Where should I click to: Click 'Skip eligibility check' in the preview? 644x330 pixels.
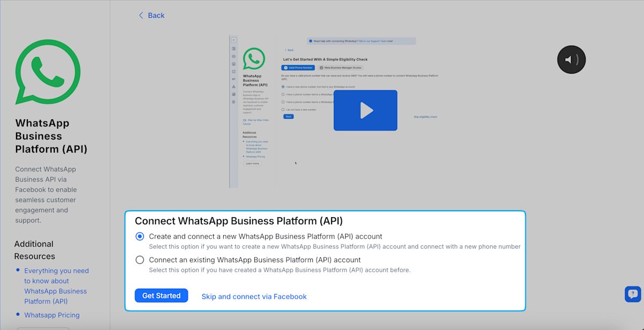coord(425,117)
